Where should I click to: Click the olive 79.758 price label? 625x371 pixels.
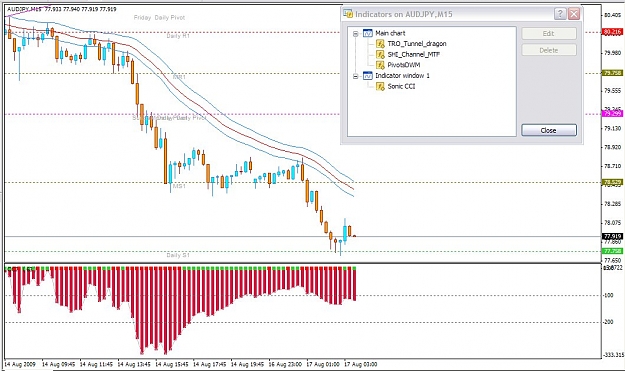613,73
